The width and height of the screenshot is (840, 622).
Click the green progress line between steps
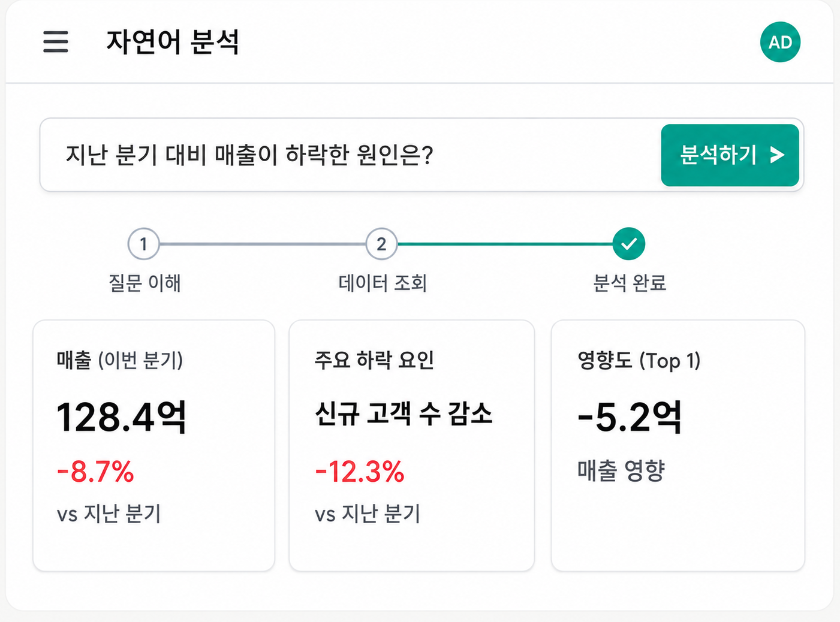pos(505,244)
